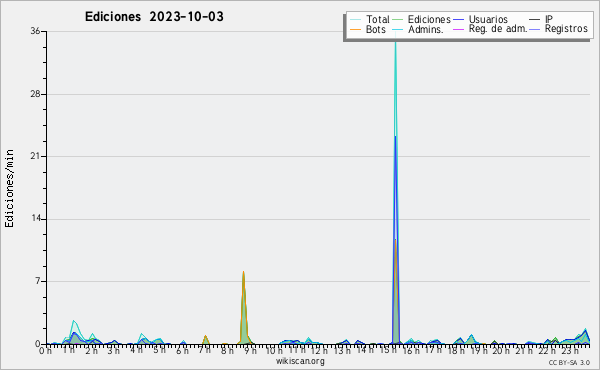Click the orange bots peak near 9 h

(243, 308)
